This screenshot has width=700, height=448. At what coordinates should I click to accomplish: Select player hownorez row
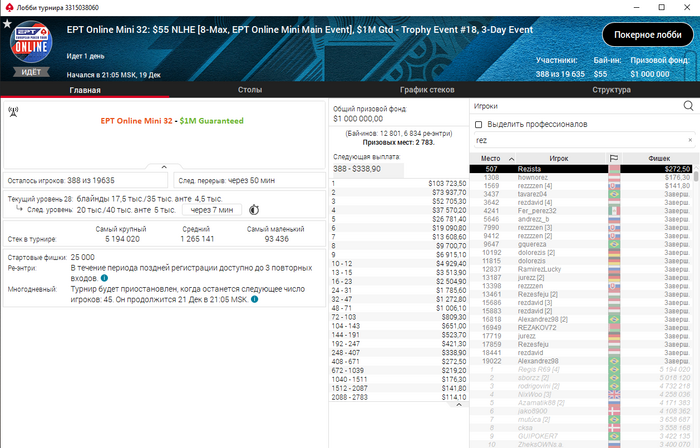coord(581,177)
